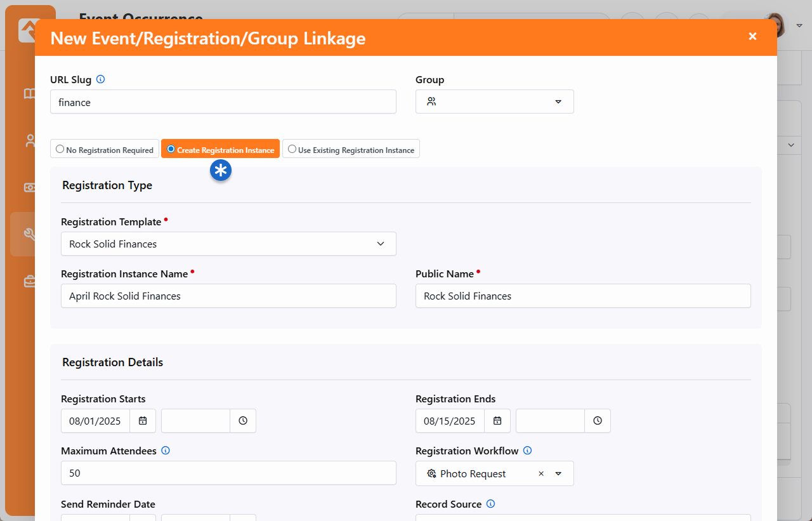Expand the Registration Template dropdown
This screenshot has width=812, height=521.
[x=228, y=244]
